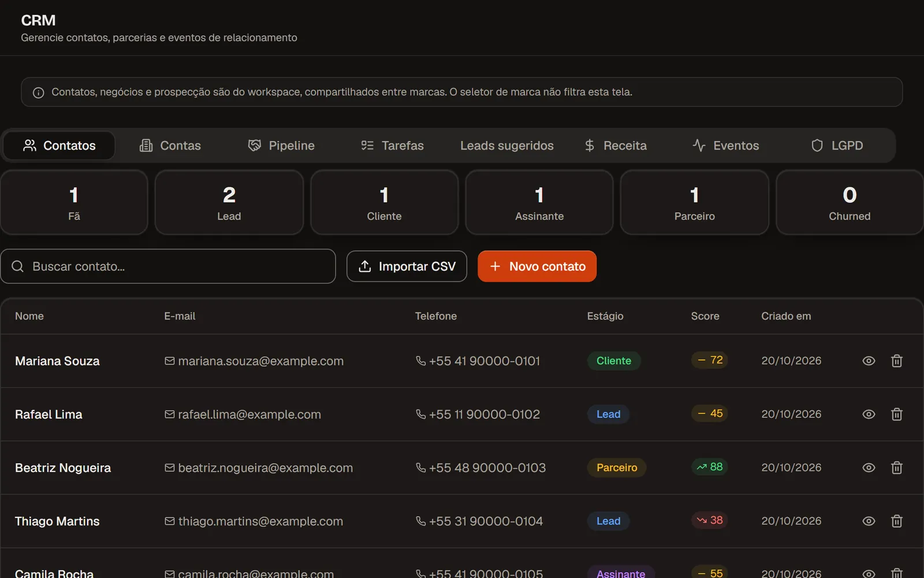Image resolution: width=924 pixels, height=578 pixels.
Task: Open the Leads sugeridos tab
Action: [507, 146]
